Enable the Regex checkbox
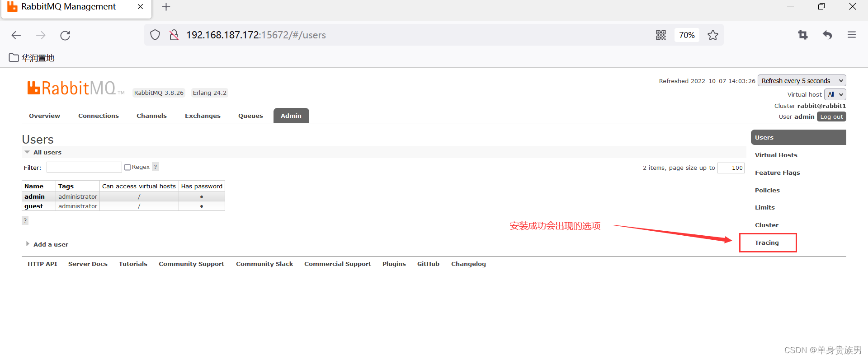This screenshot has height=359, width=868. [127, 167]
